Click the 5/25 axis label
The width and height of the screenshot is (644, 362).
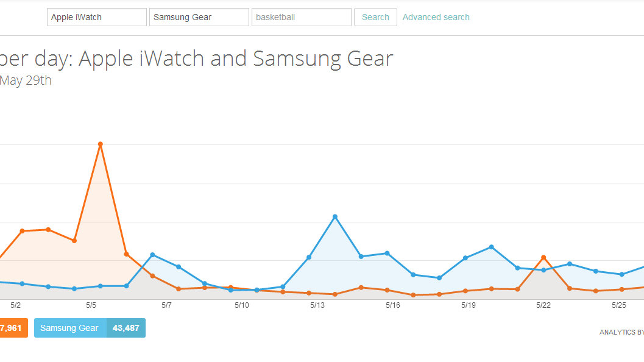pyautogui.click(x=619, y=305)
